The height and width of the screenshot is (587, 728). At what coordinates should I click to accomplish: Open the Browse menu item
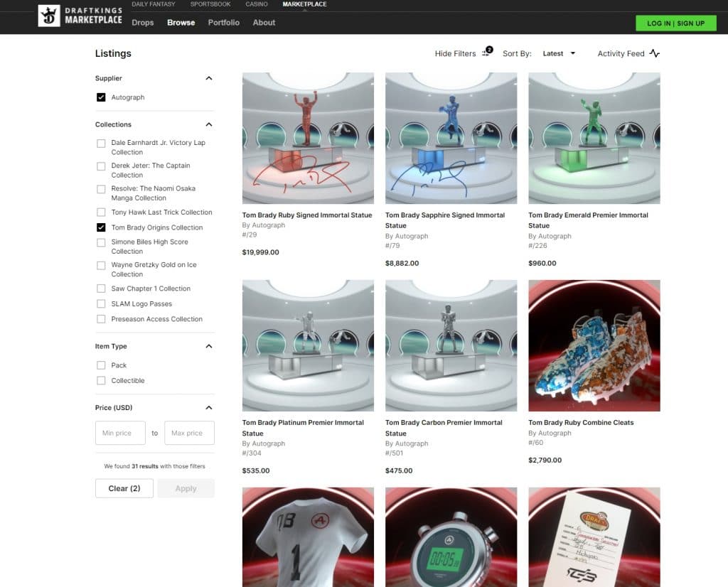point(181,22)
